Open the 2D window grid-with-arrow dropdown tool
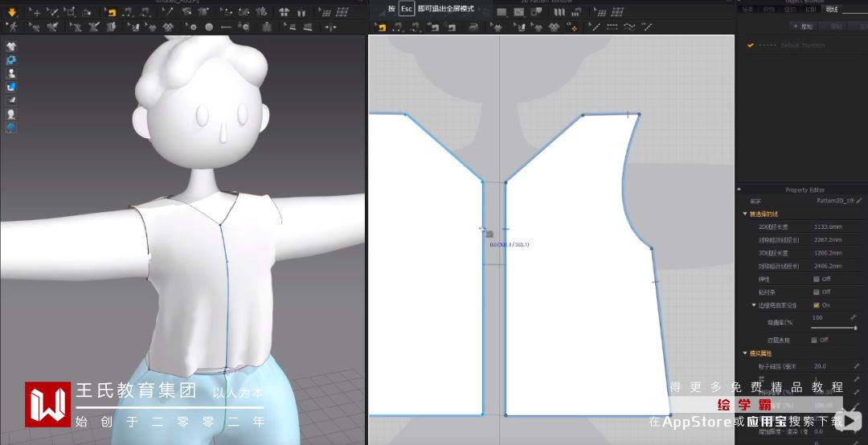868x445 pixels. coord(600,12)
